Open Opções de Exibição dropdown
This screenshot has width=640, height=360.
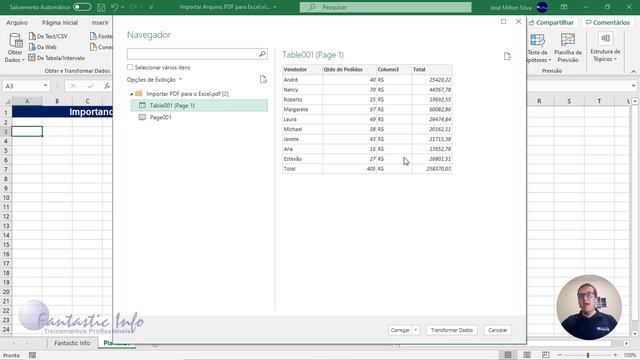tap(154, 80)
